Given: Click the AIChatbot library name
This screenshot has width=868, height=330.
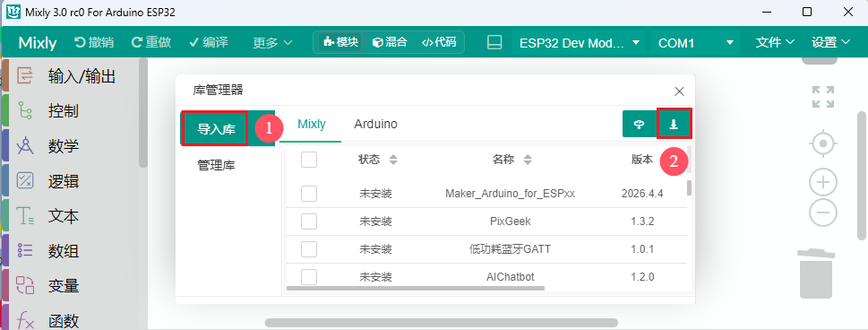Looking at the screenshot, I should click(x=510, y=277).
